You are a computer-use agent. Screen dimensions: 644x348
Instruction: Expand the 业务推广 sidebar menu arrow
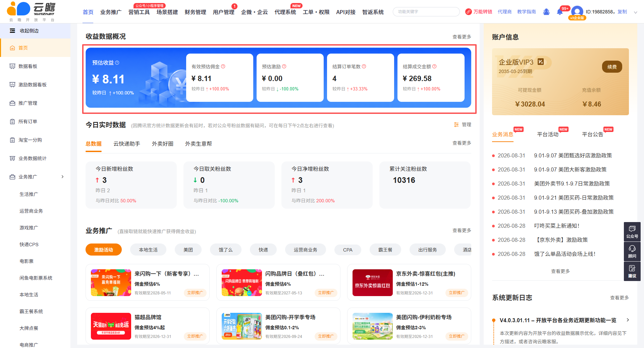tap(62, 177)
